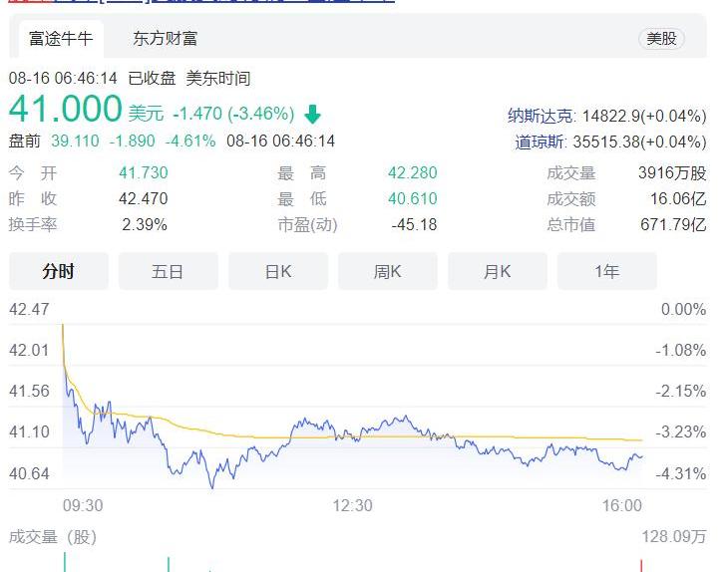This screenshot has height=572, width=728.
Task: Click the 成交量 value 3916万股
Action: pyautogui.click(x=672, y=173)
